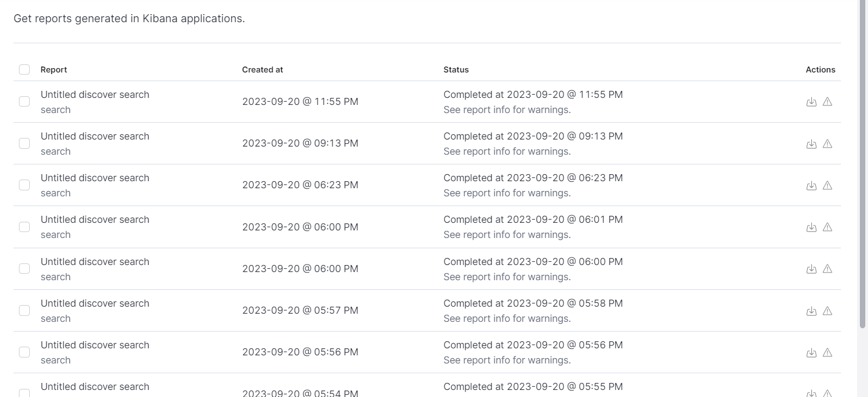
Task: Open 'Untitled discover search' created 05:56 PM
Action: point(95,345)
